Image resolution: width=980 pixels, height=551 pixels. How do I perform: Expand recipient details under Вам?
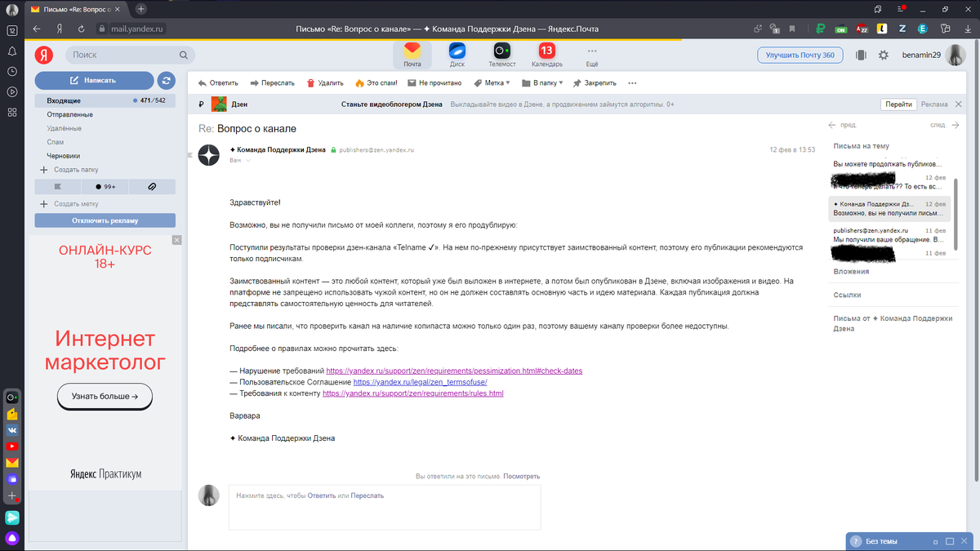249,161
